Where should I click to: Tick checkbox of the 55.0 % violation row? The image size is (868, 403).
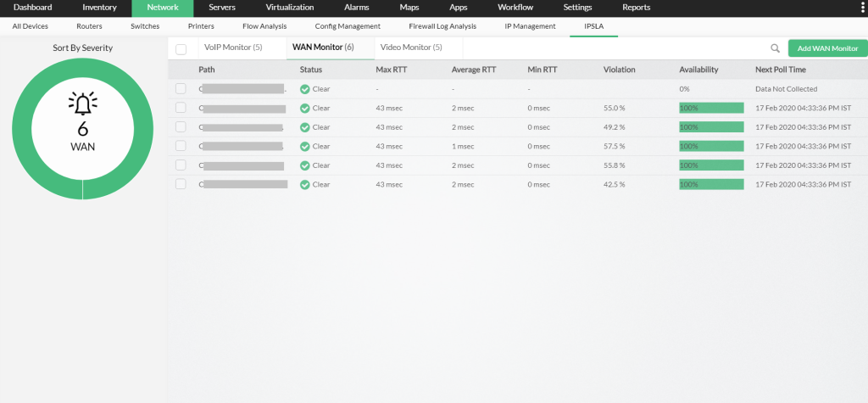181,108
